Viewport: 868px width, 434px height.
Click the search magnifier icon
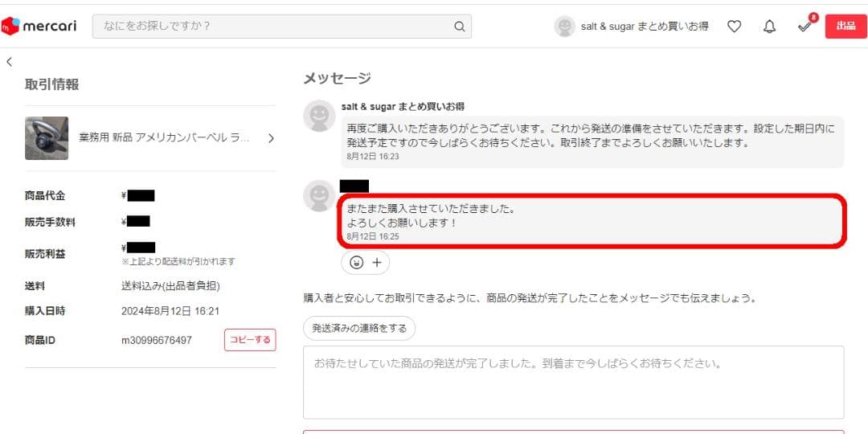click(x=459, y=26)
